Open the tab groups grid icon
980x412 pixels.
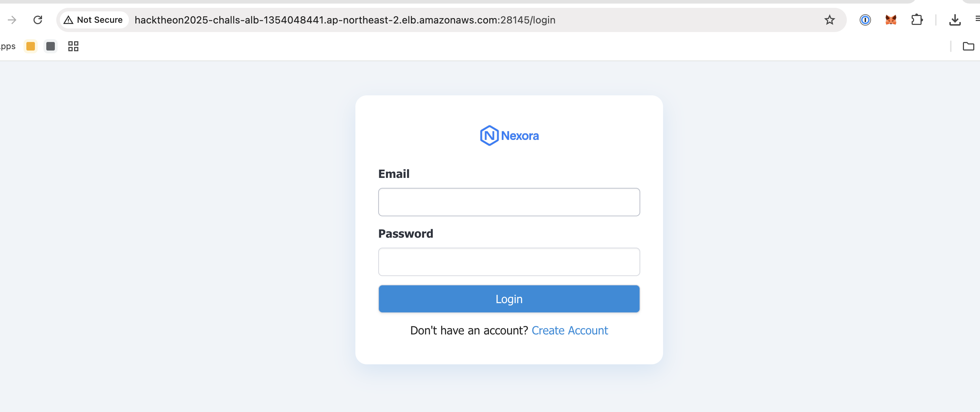(x=73, y=46)
